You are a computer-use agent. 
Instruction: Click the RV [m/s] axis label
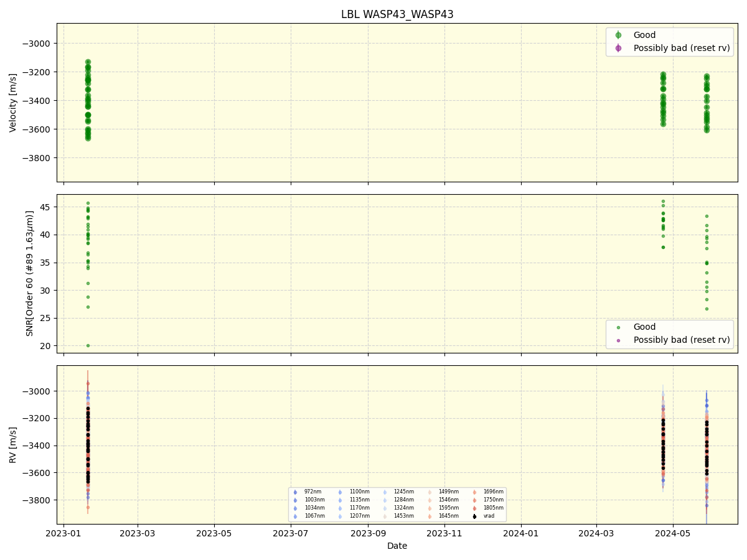tap(13, 445)
